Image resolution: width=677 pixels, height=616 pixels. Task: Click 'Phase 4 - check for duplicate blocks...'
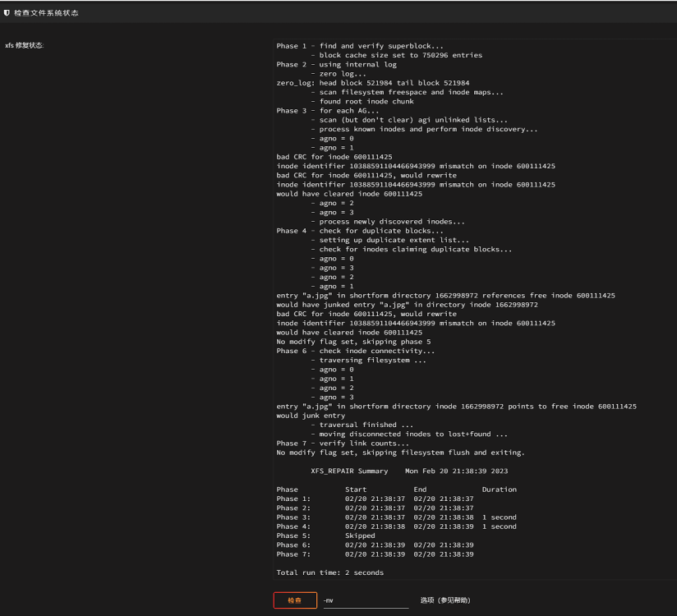(360, 231)
